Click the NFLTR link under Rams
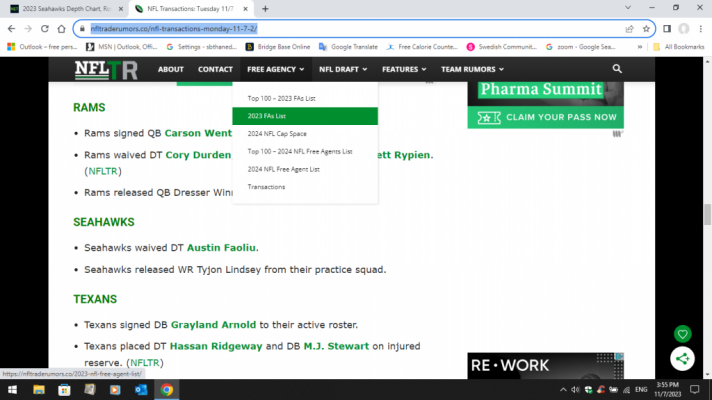Image resolution: width=712 pixels, height=400 pixels. coord(103,171)
